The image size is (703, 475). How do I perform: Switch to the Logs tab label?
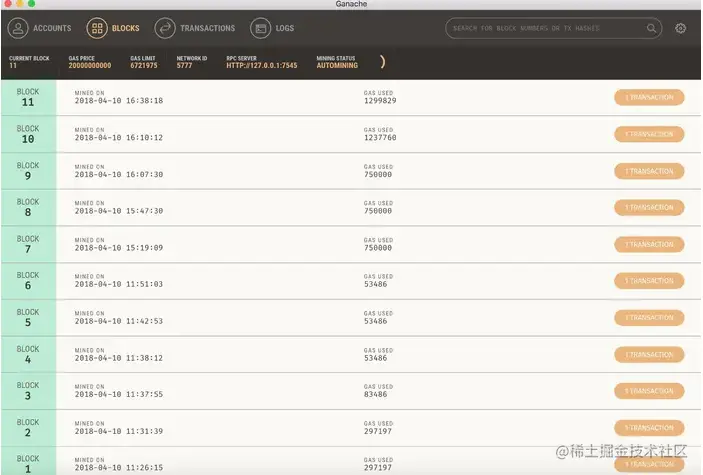[285, 28]
